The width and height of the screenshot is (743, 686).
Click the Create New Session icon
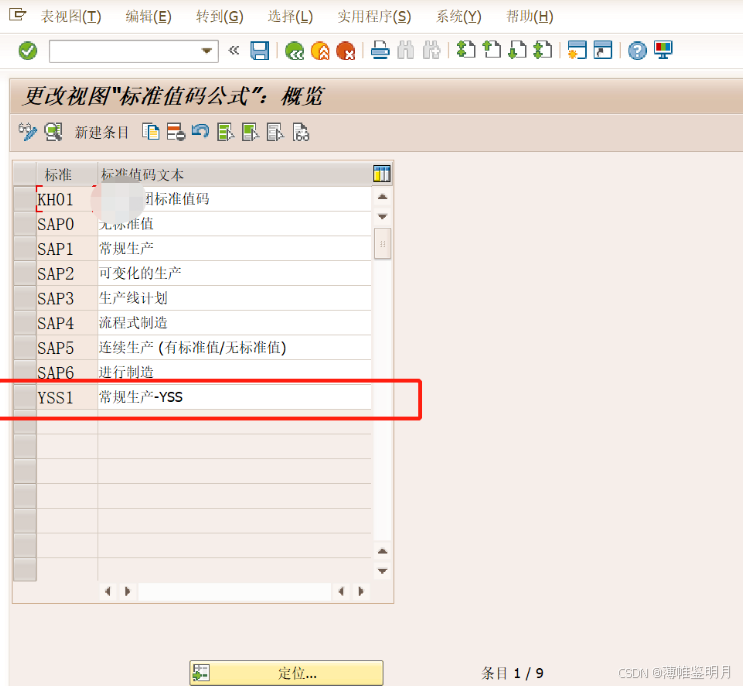[577, 50]
